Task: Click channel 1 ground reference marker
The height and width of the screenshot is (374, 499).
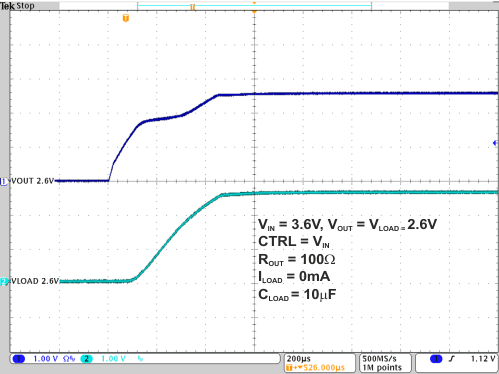Action: coord(3,182)
